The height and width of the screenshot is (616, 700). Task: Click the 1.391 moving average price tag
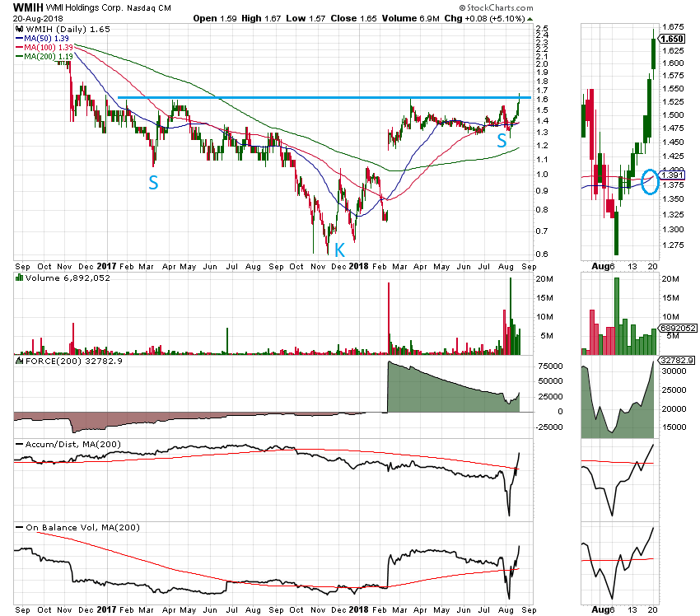coord(671,175)
